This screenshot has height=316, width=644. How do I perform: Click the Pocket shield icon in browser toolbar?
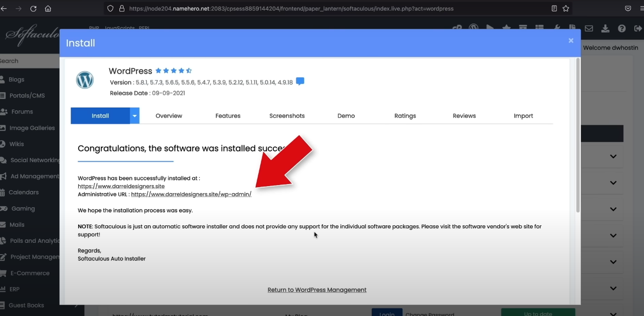point(628,9)
